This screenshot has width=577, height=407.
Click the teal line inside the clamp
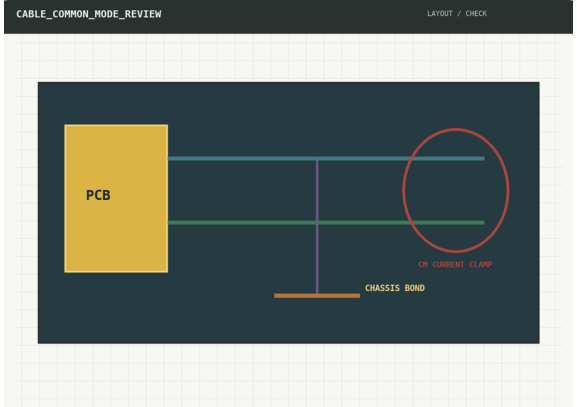click(x=447, y=159)
